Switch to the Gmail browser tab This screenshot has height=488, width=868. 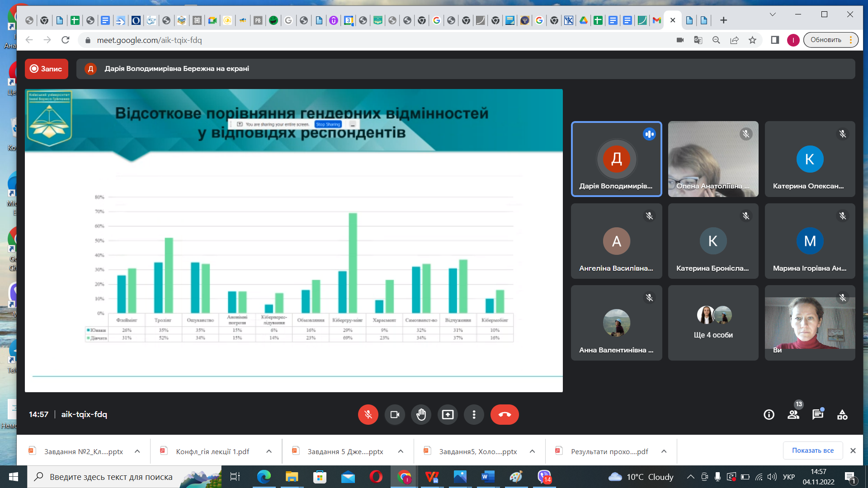click(x=657, y=20)
